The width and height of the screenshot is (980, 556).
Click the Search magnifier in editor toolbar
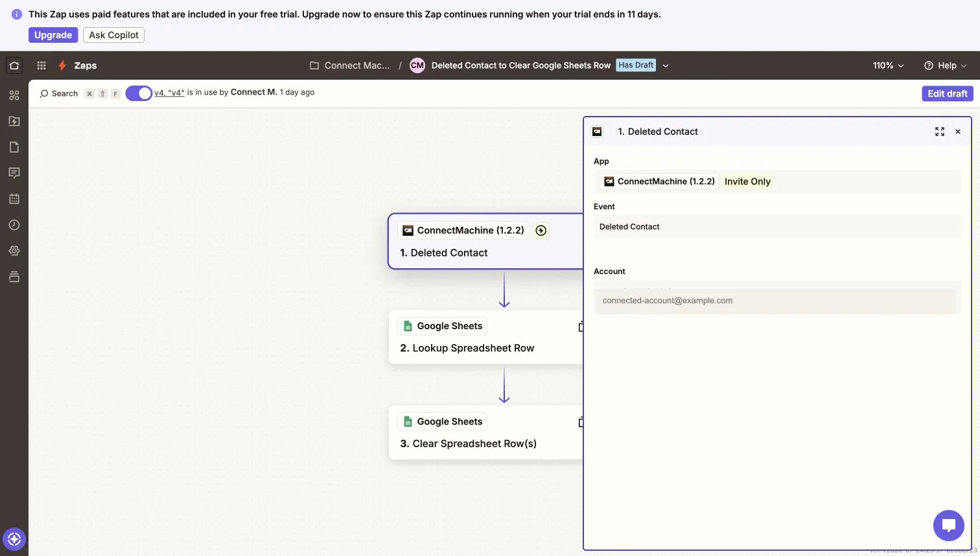click(44, 93)
